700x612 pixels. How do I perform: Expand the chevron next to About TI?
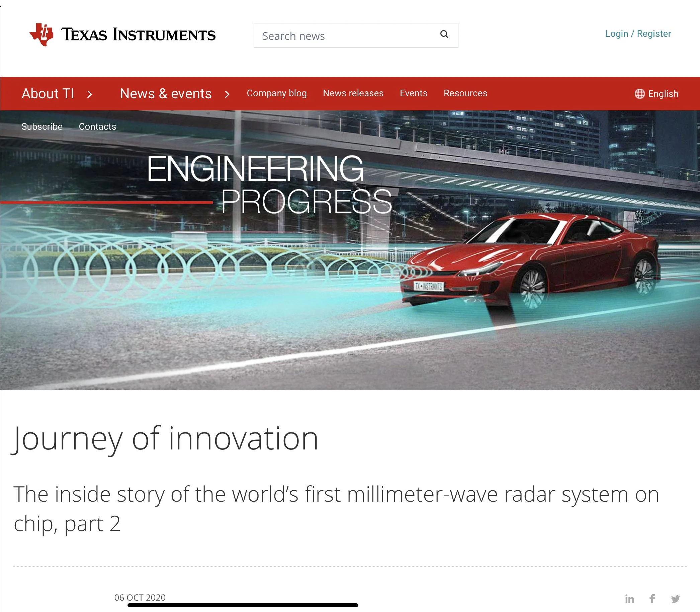tap(89, 94)
